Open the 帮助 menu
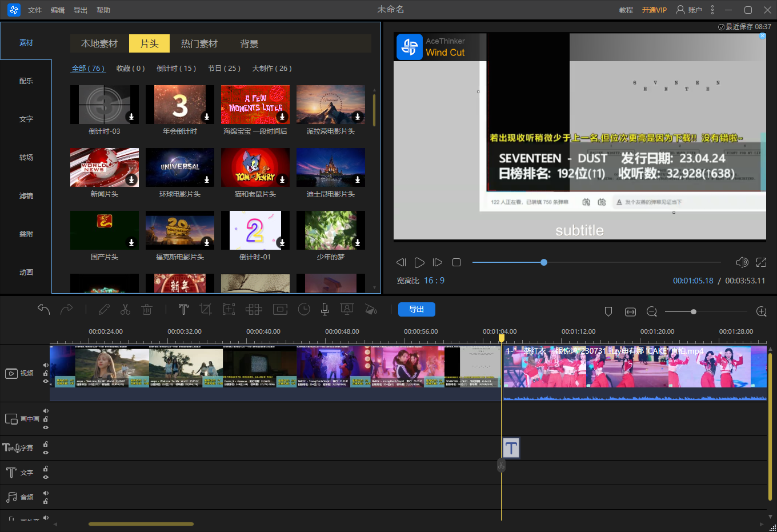The width and height of the screenshot is (777, 532). point(103,10)
